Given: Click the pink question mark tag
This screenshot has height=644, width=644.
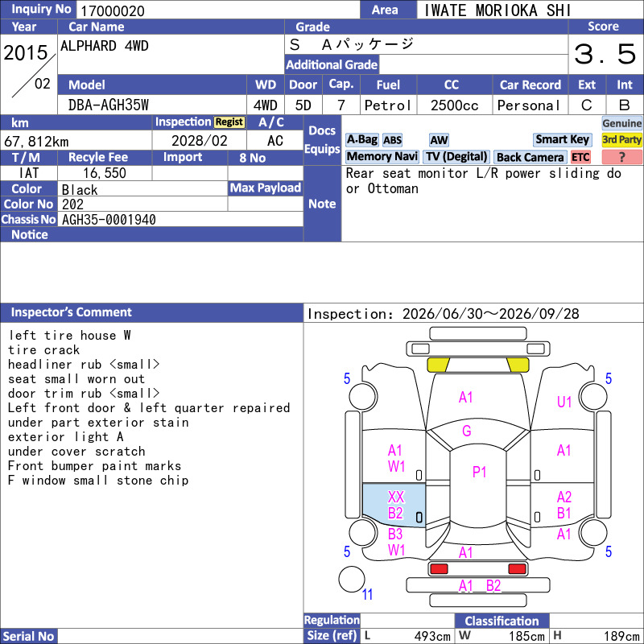Looking at the screenshot, I should pyautogui.click(x=621, y=157).
